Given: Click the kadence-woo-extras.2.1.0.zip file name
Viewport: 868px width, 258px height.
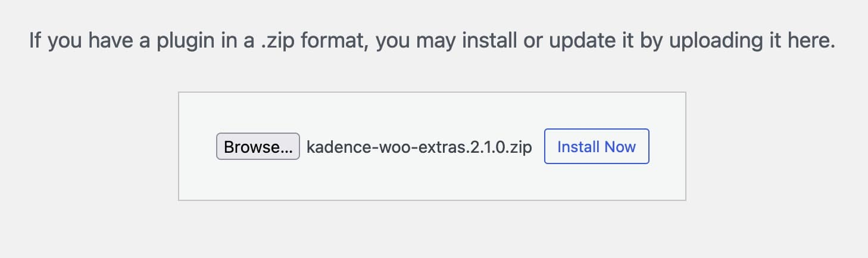Looking at the screenshot, I should pos(419,147).
